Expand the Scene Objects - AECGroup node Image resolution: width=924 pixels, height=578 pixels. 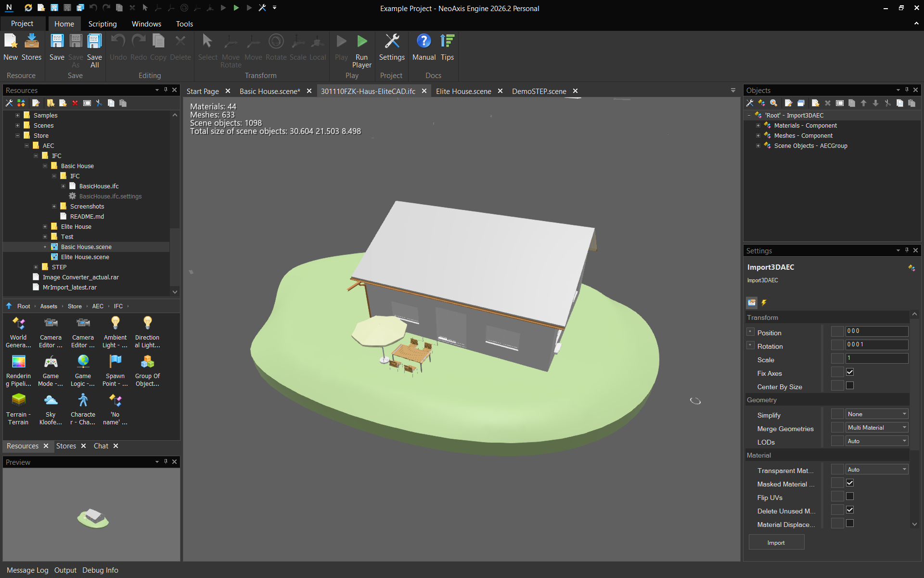point(758,146)
